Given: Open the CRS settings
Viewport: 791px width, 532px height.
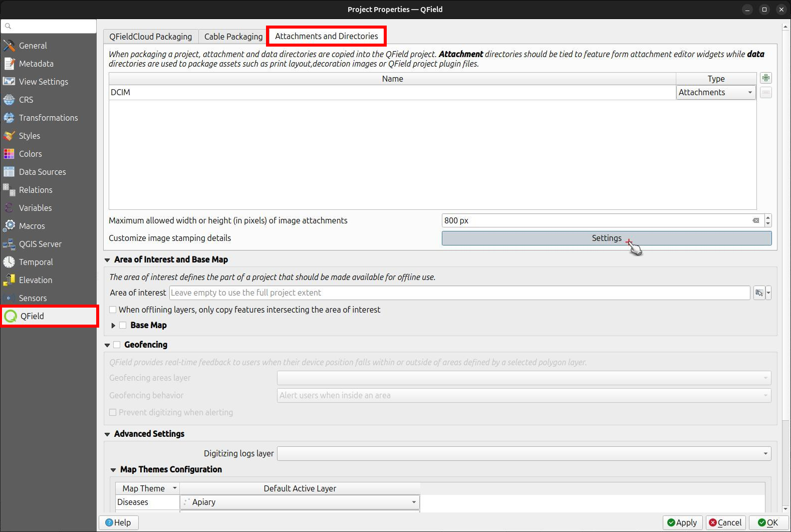Looking at the screenshot, I should click(48, 100).
